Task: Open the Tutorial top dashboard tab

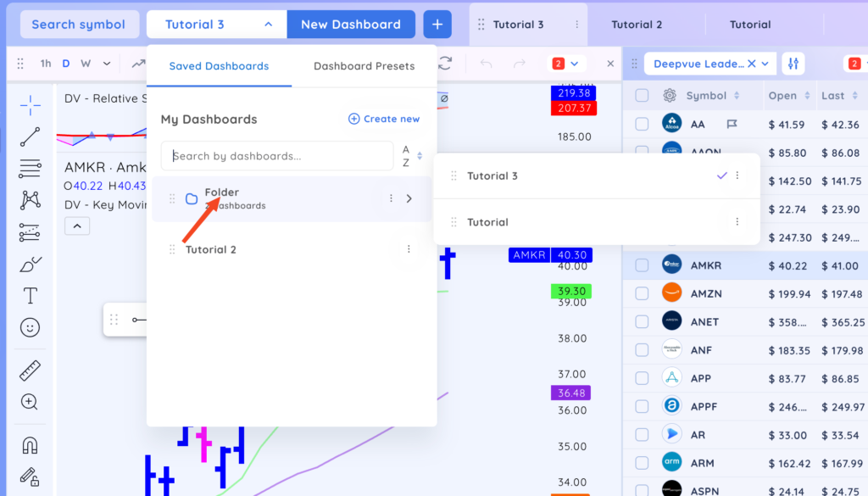Action: [750, 25]
